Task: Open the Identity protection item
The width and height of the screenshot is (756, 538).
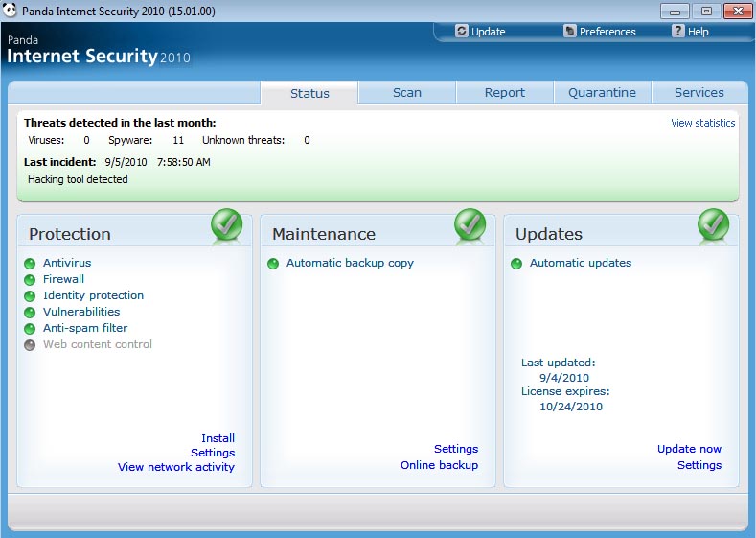Action: click(x=93, y=295)
